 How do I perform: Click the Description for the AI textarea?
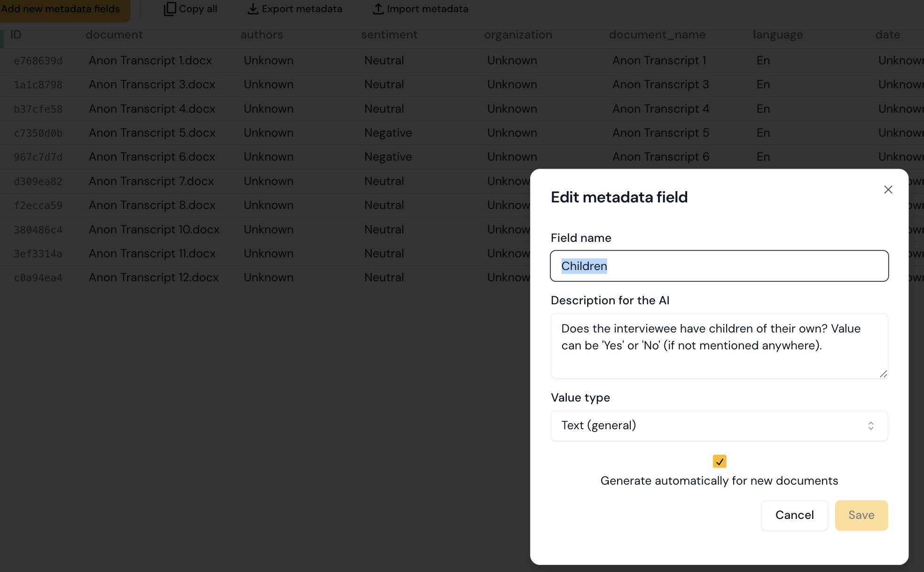(x=719, y=345)
